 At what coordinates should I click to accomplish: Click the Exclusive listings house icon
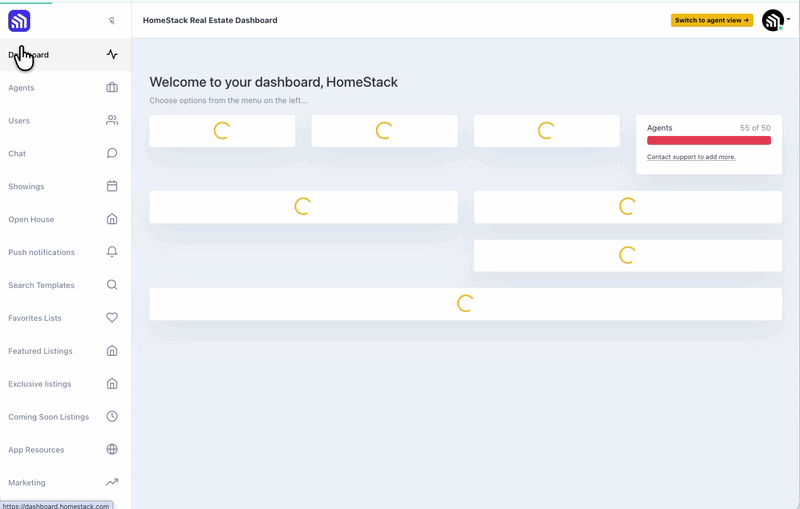tap(112, 384)
